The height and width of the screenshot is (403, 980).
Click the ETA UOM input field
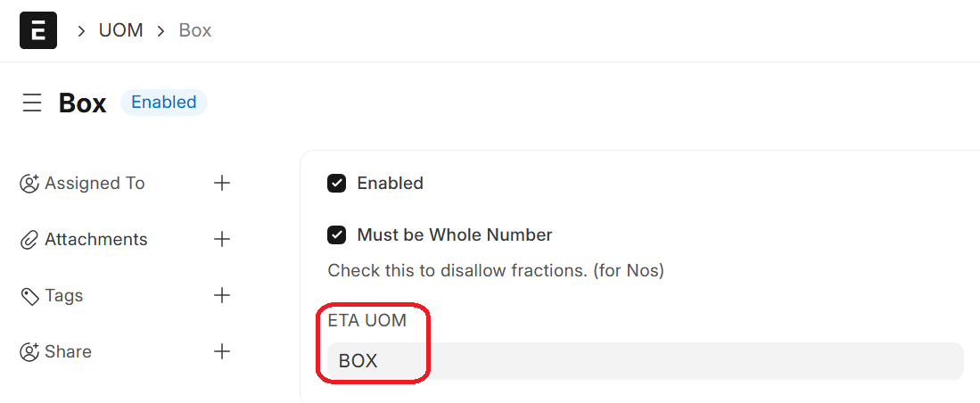coord(645,361)
